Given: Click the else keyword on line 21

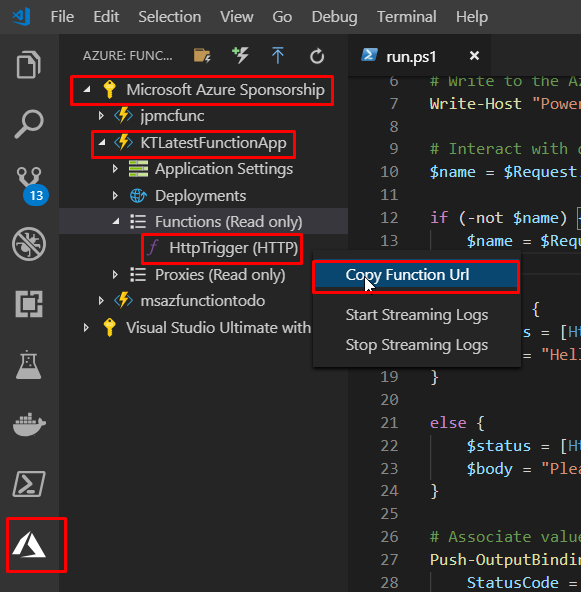Looking at the screenshot, I should tap(448, 422).
